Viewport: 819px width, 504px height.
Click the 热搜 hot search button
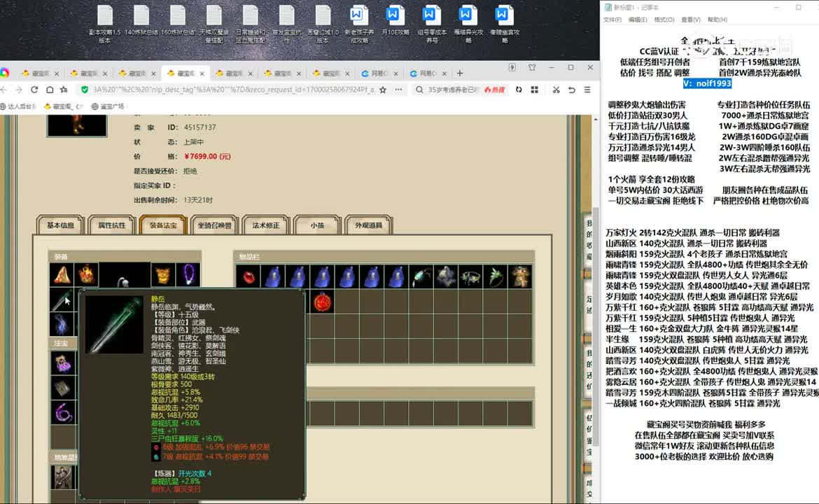pyautogui.click(x=494, y=90)
